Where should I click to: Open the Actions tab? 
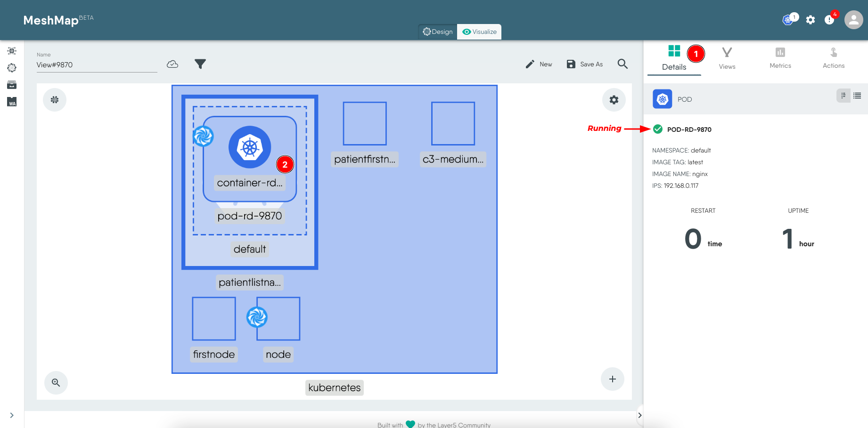pos(833,58)
